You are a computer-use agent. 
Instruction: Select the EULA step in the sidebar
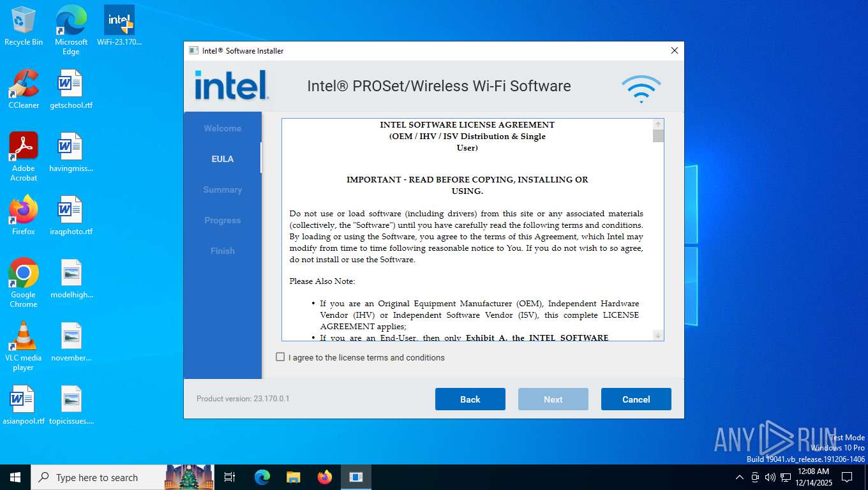tap(223, 159)
